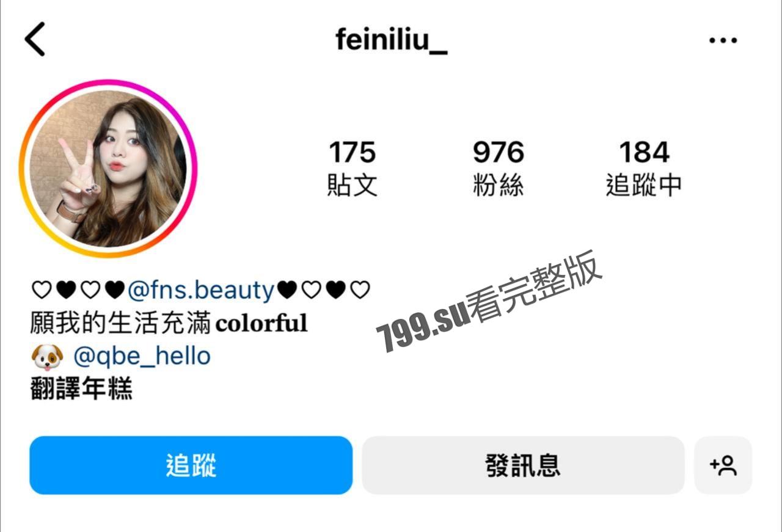The width and height of the screenshot is (782, 532).
Task: Click the feiniliu_ username title
Action: click(x=391, y=40)
